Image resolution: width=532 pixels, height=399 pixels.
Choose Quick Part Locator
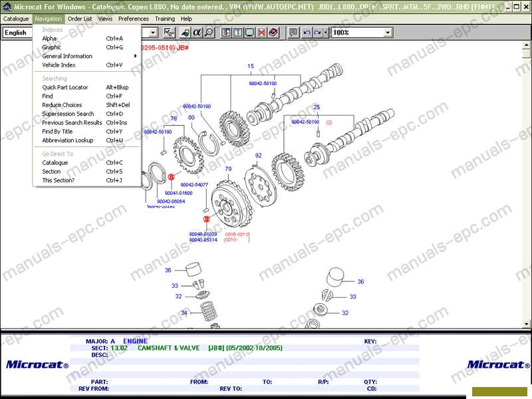pyautogui.click(x=87, y=87)
